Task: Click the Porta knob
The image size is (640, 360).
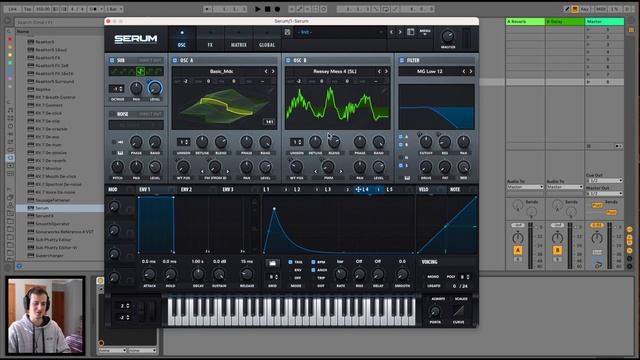Action: [x=435, y=311]
